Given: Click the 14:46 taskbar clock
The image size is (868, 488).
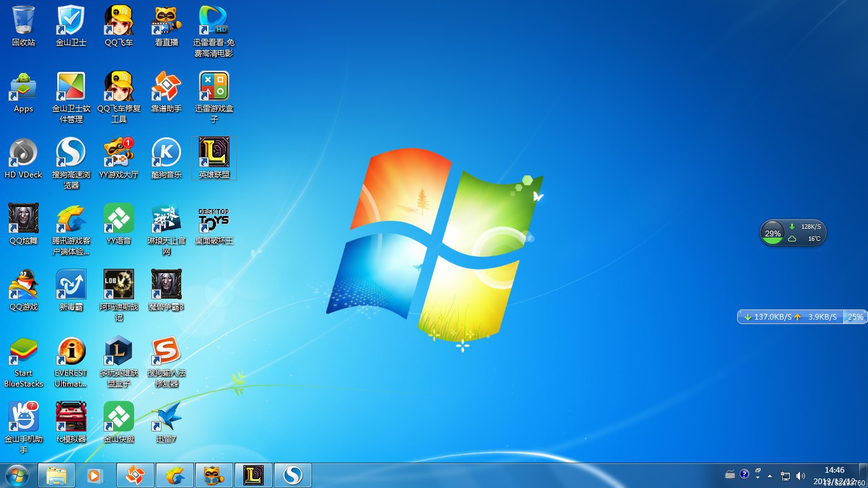Looking at the screenshot, I should click(834, 470).
